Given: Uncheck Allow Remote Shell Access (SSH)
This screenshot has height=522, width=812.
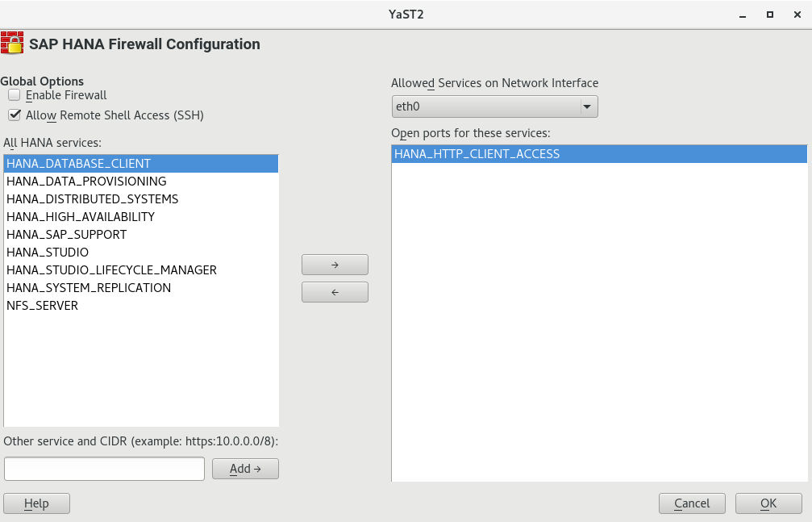Looking at the screenshot, I should pyautogui.click(x=15, y=115).
